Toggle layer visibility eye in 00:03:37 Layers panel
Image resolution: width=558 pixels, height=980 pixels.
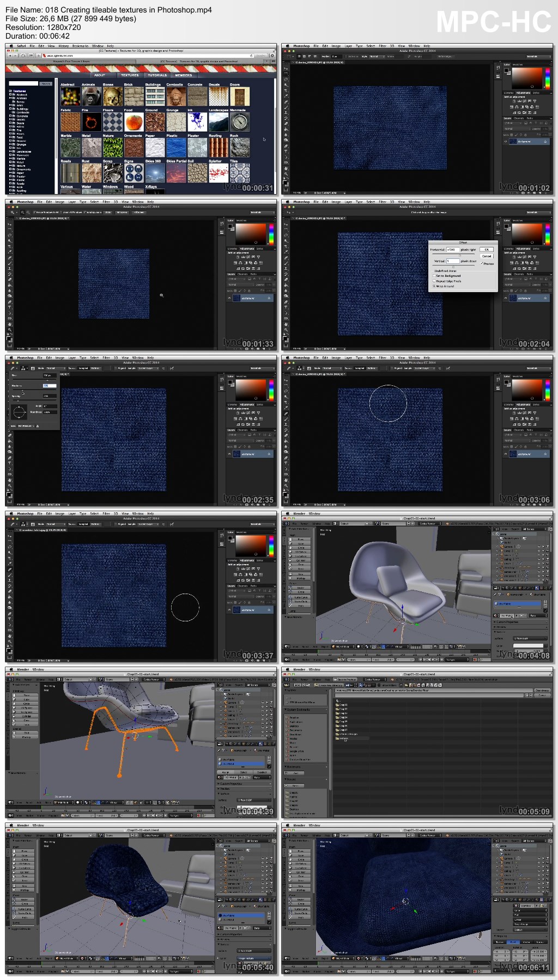229,610
